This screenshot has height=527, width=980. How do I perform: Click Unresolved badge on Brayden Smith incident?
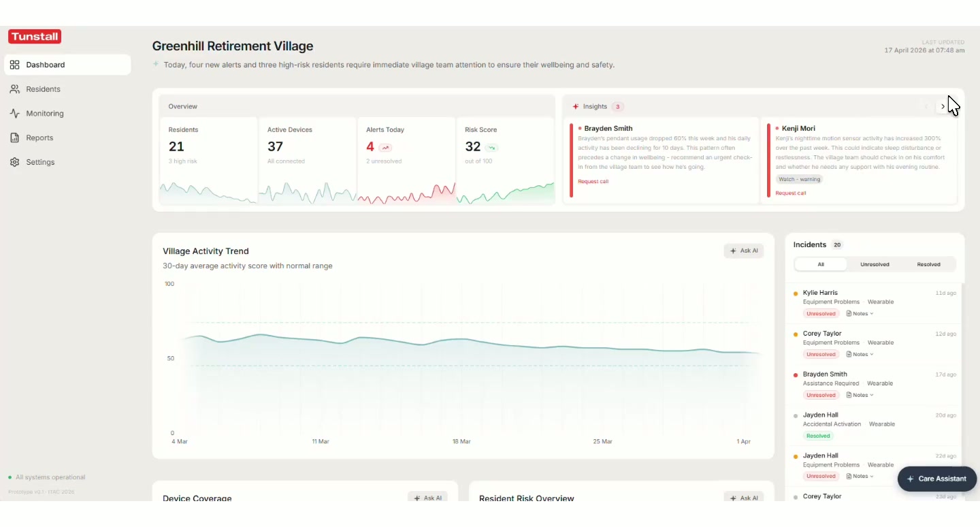pyautogui.click(x=821, y=395)
